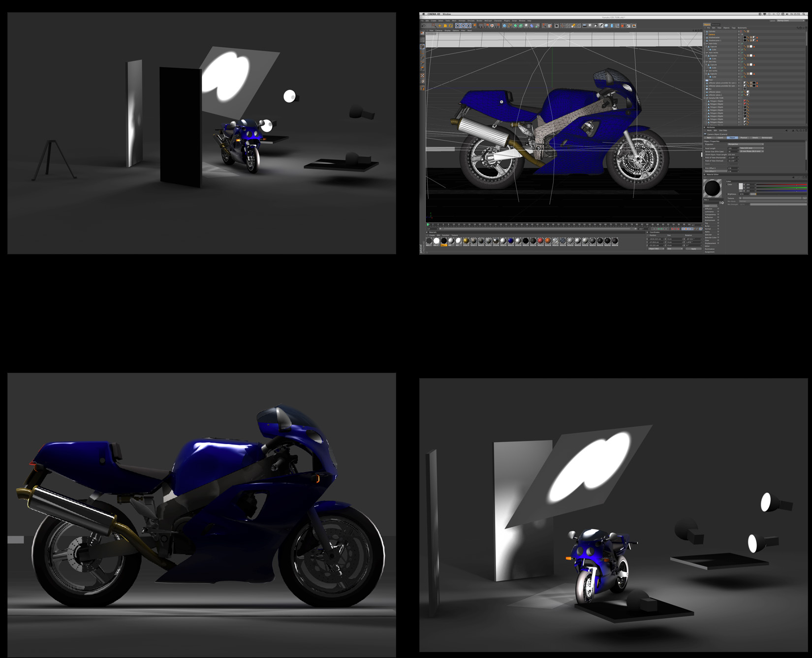
Task: Adjust the Brightness slider
Action: 779,194
